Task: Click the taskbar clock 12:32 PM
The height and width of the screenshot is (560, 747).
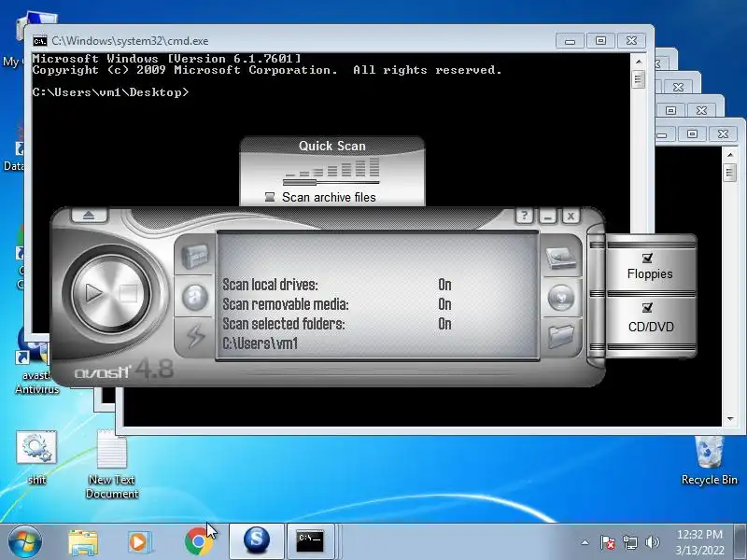Action: coord(699,534)
